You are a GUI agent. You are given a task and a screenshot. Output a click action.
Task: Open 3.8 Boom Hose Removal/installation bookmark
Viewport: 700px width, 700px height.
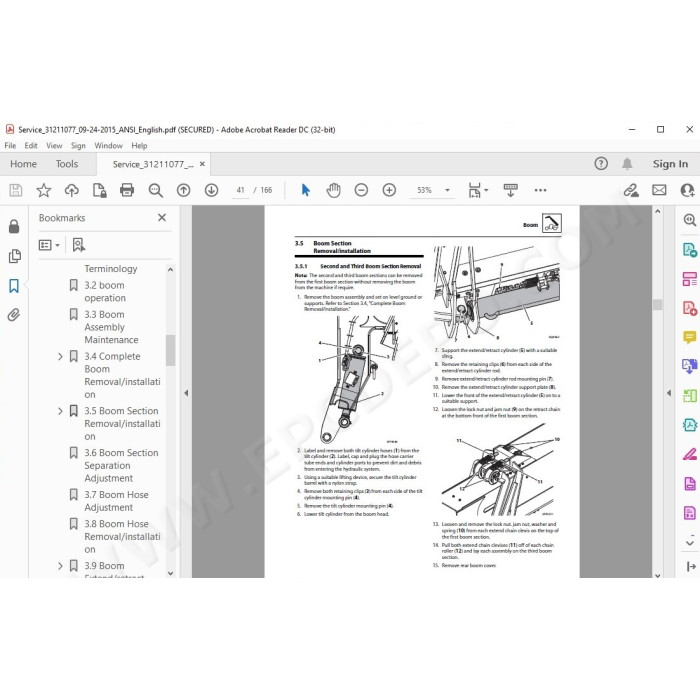coord(122,536)
